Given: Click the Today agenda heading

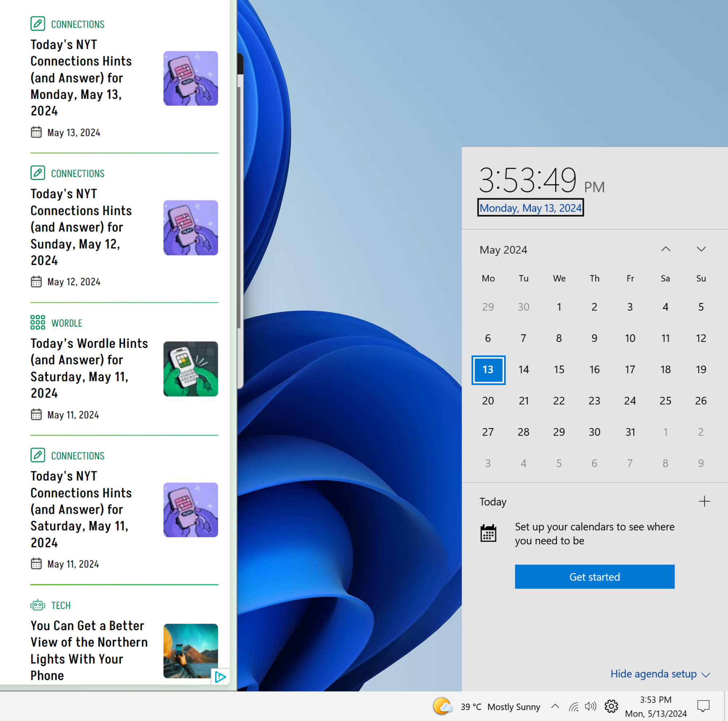Looking at the screenshot, I should click(493, 502).
